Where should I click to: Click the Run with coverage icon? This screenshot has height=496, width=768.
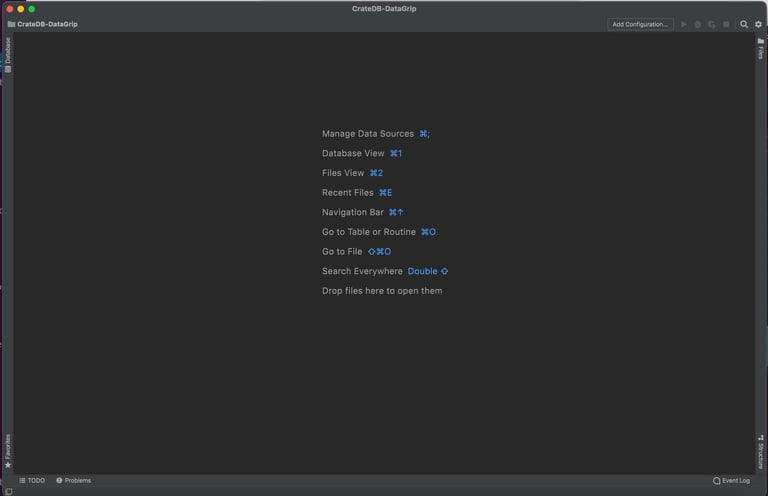(x=712, y=24)
